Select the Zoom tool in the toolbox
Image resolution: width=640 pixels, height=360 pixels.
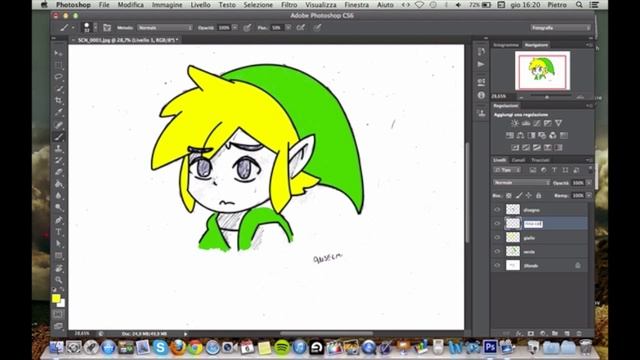coord(59,280)
